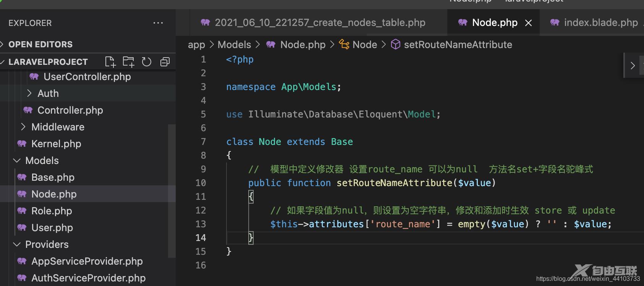Click the Base class name on line 7

[342, 142]
